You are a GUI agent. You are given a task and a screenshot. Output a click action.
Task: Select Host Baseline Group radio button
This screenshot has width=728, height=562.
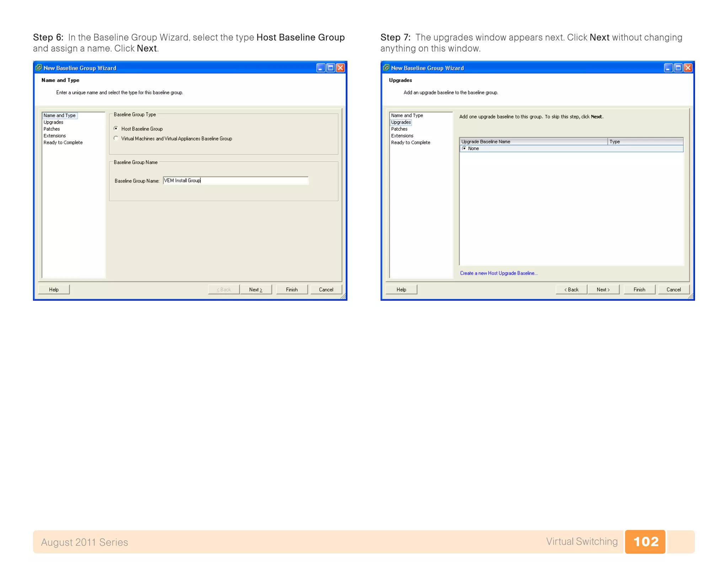point(116,129)
